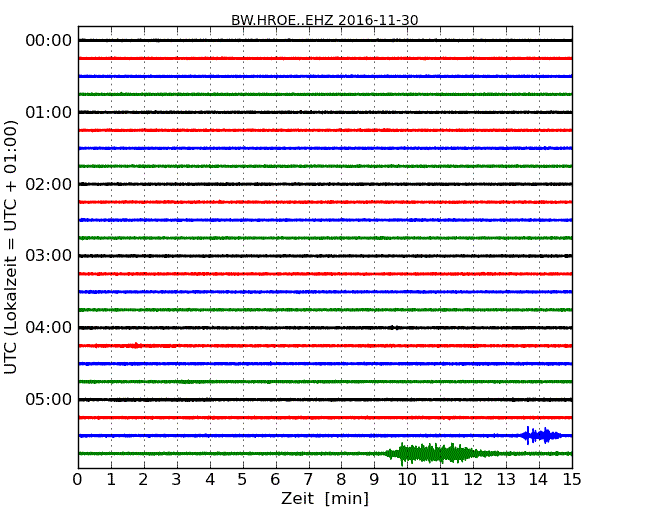Image resolution: width=650 pixels, height=520 pixels.
Task: Click the large green seismic event burst
Action: tap(439, 454)
